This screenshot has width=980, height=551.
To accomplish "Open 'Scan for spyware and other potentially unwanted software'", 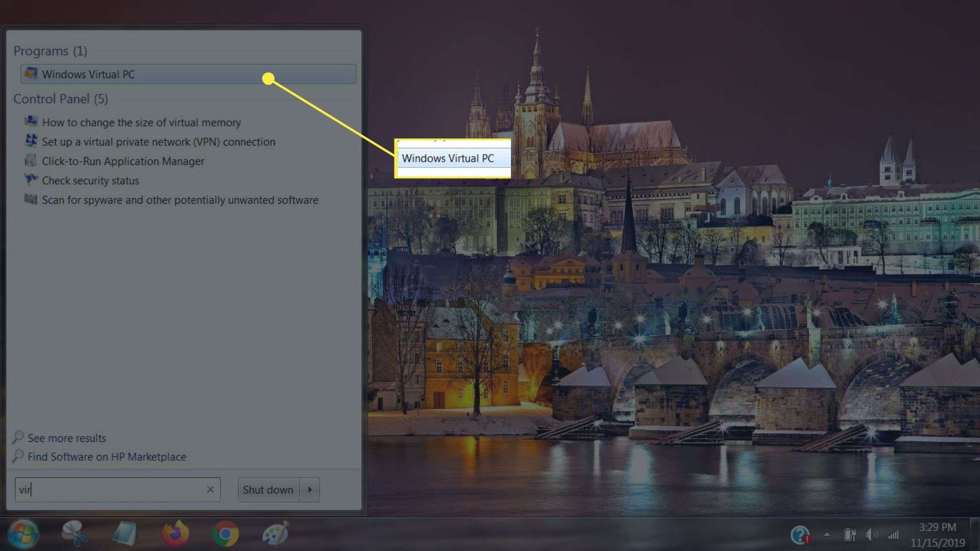I will point(180,200).
